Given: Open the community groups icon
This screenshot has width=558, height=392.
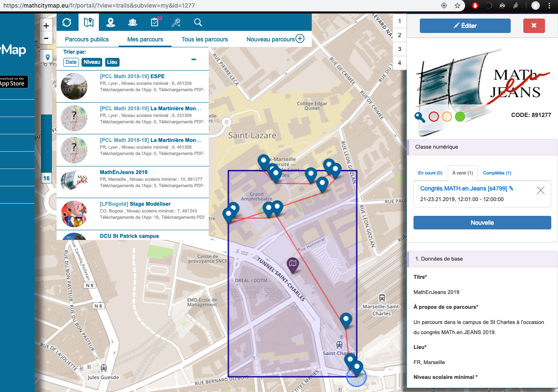Looking at the screenshot, I should click(133, 22).
